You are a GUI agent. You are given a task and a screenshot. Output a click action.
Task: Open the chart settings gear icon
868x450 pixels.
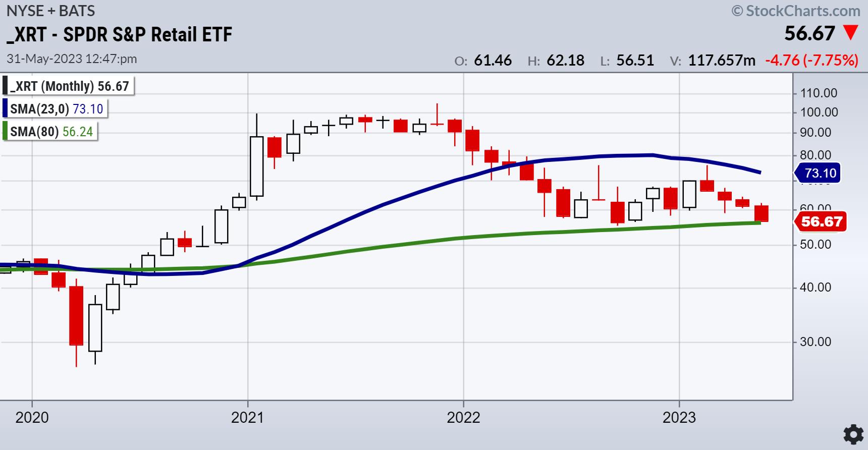[853, 434]
